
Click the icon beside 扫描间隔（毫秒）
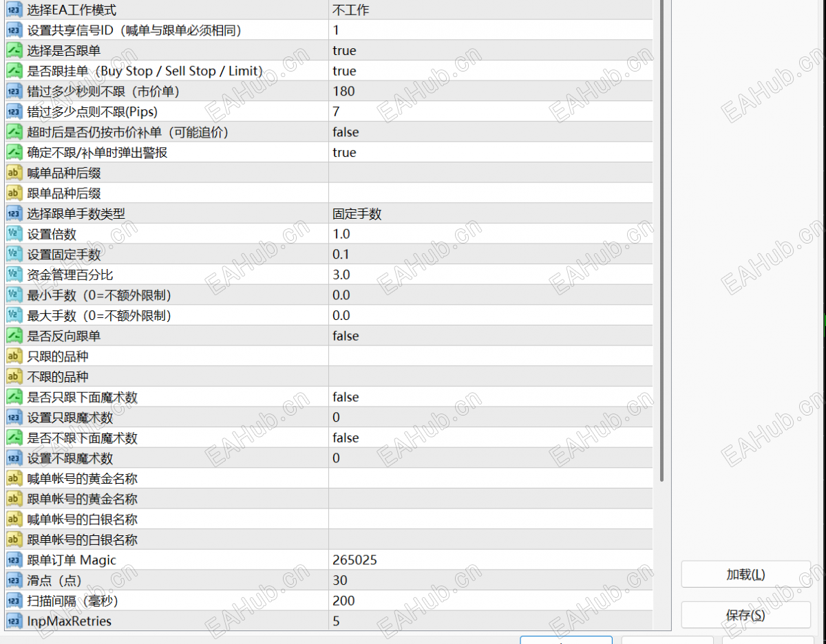pos(14,601)
